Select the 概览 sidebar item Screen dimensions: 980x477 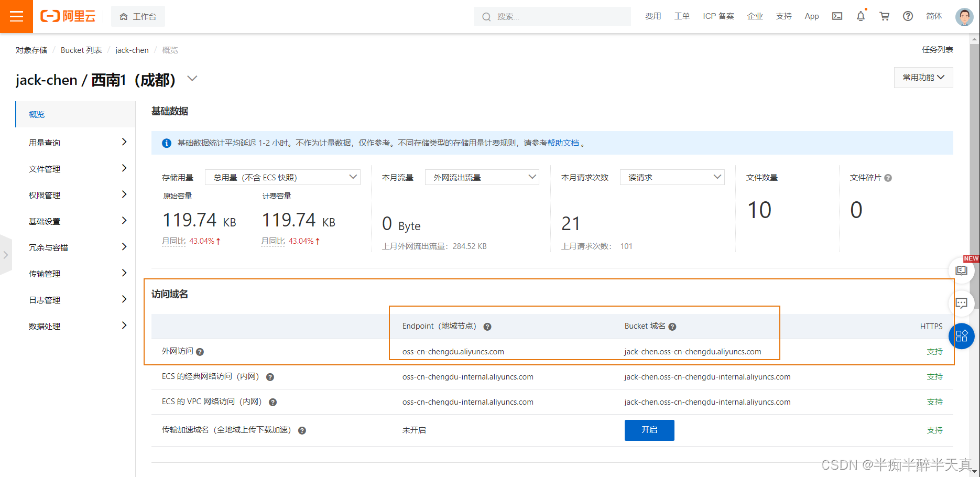75,114
